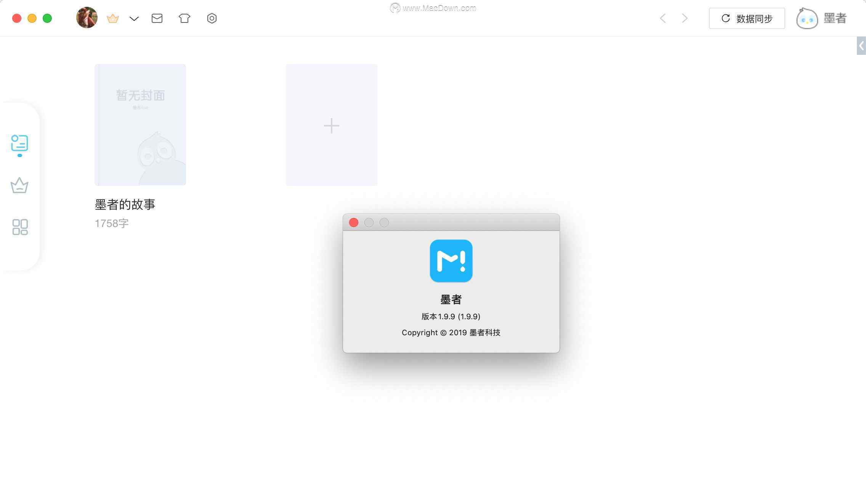Viewport: 866px width, 504px height.
Task: Add a new book with plus card
Action: coord(332,125)
